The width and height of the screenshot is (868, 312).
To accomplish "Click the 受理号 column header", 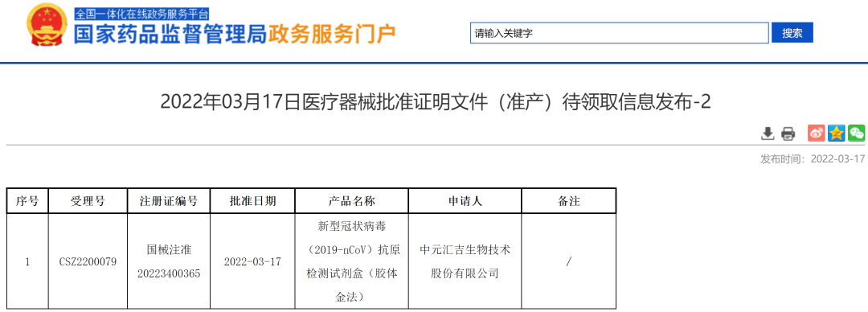I will 88,200.
